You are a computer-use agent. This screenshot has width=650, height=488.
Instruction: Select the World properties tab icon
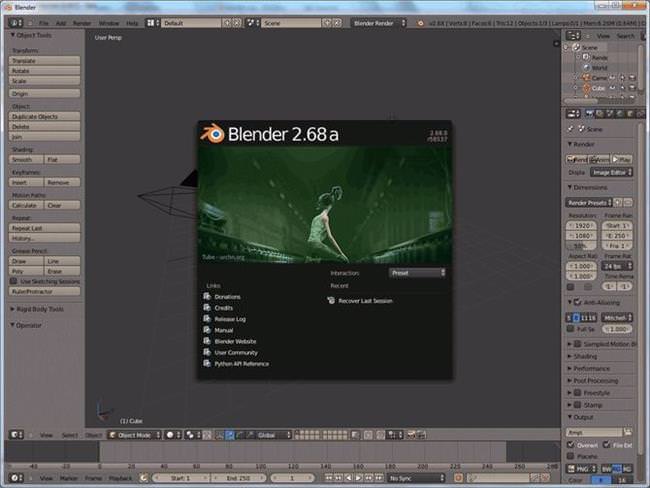click(x=620, y=114)
